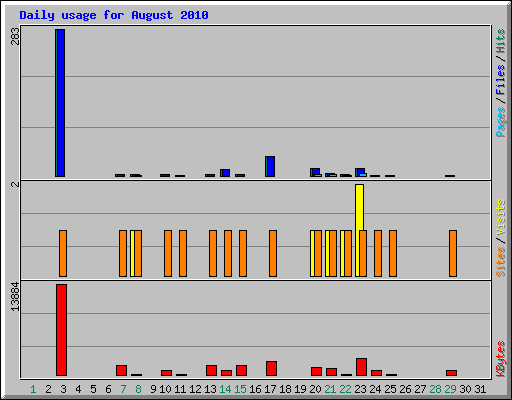This screenshot has height=400, width=512.
Task: Click day label 7 on the x-axis
Action: (123, 389)
